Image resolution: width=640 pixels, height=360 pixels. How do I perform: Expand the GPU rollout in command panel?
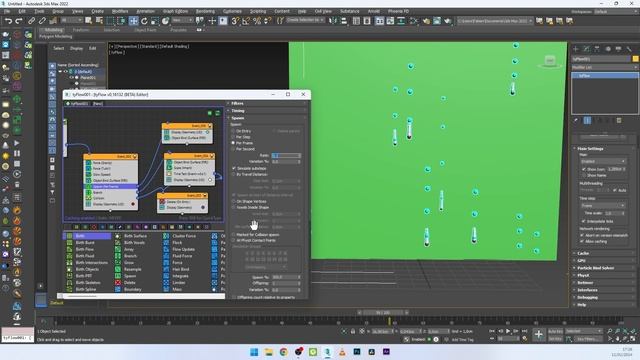pyautogui.click(x=604, y=261)
